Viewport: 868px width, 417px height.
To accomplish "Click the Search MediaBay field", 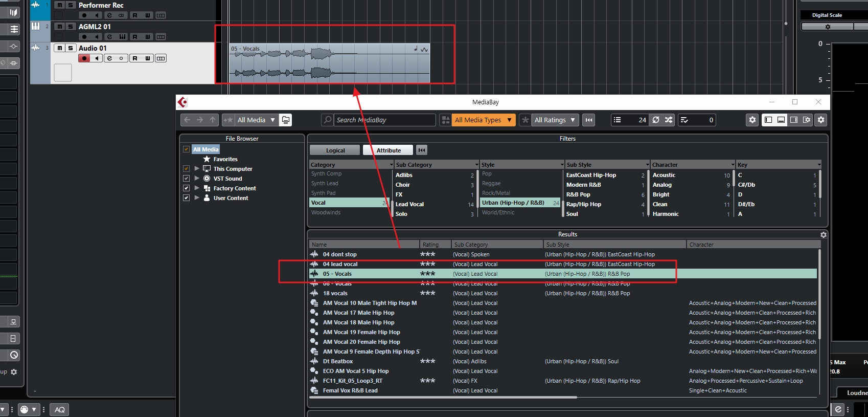I will [384, 120].
